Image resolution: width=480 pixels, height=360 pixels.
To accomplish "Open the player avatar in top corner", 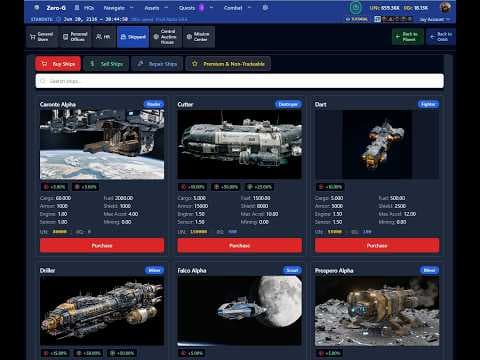I will coord(445,7).
